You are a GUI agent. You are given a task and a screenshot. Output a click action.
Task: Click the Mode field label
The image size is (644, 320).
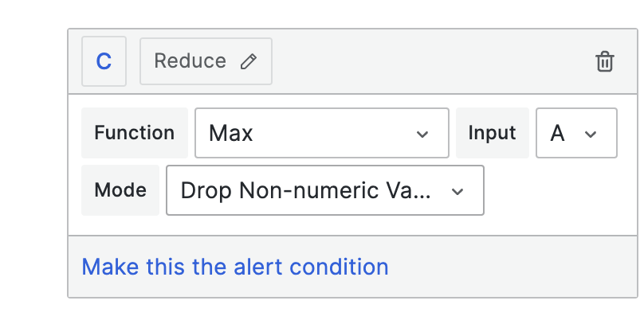click(x=120, y=190)
